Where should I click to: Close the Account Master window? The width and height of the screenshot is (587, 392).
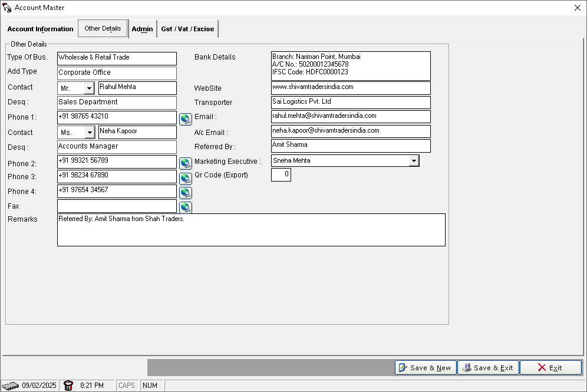pyautogui.click(x=577, y=8)
